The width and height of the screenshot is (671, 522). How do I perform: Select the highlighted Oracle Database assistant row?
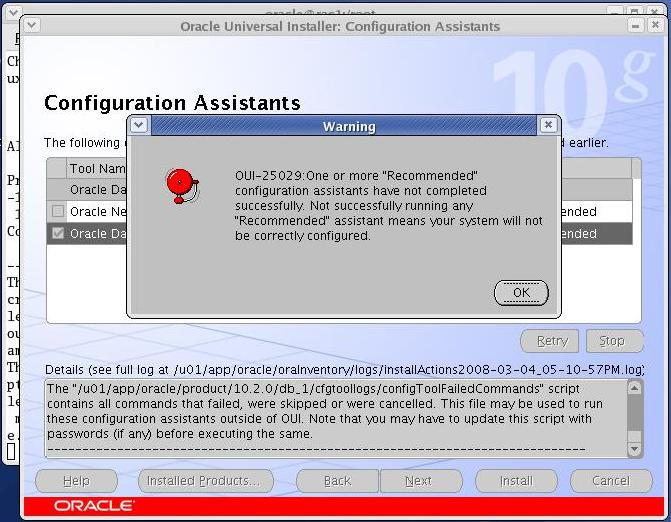coord(339,234)
